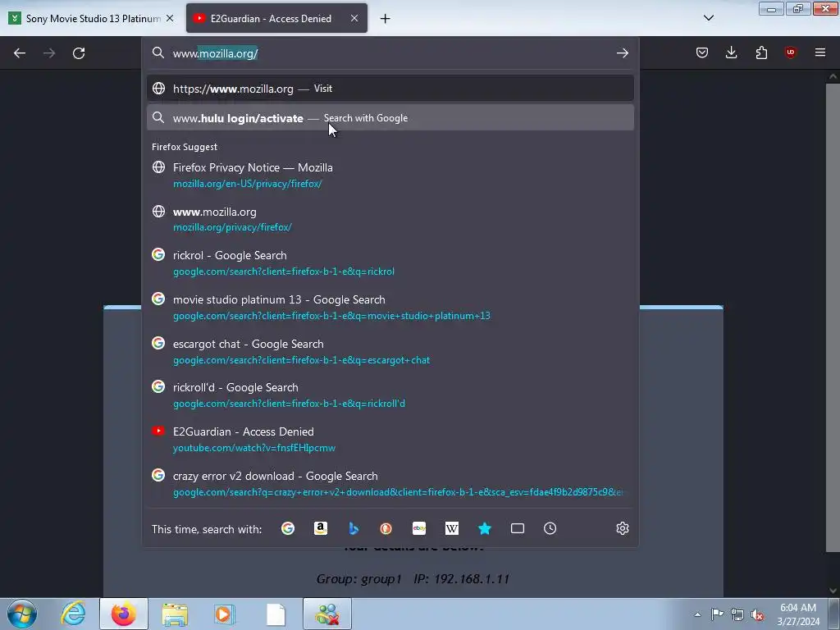Click the taskbar clock 6:04 AM
The image size is (840, 630).
797,614
